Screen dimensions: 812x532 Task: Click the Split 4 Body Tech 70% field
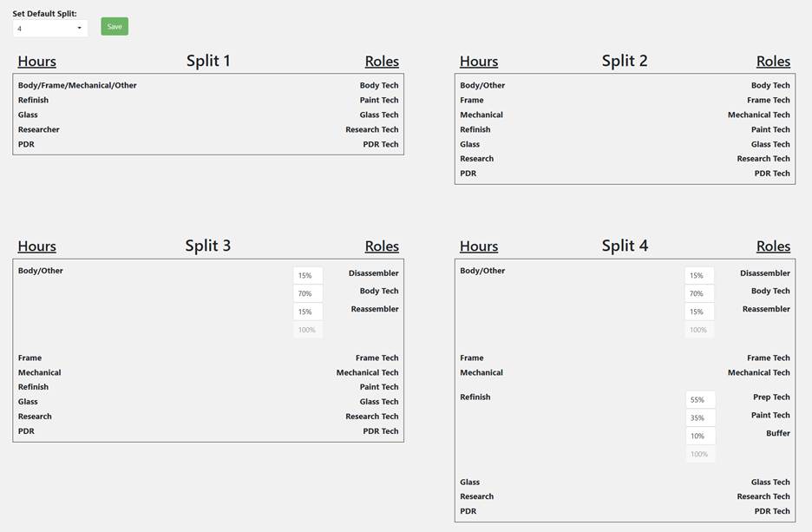click(699, 294)
